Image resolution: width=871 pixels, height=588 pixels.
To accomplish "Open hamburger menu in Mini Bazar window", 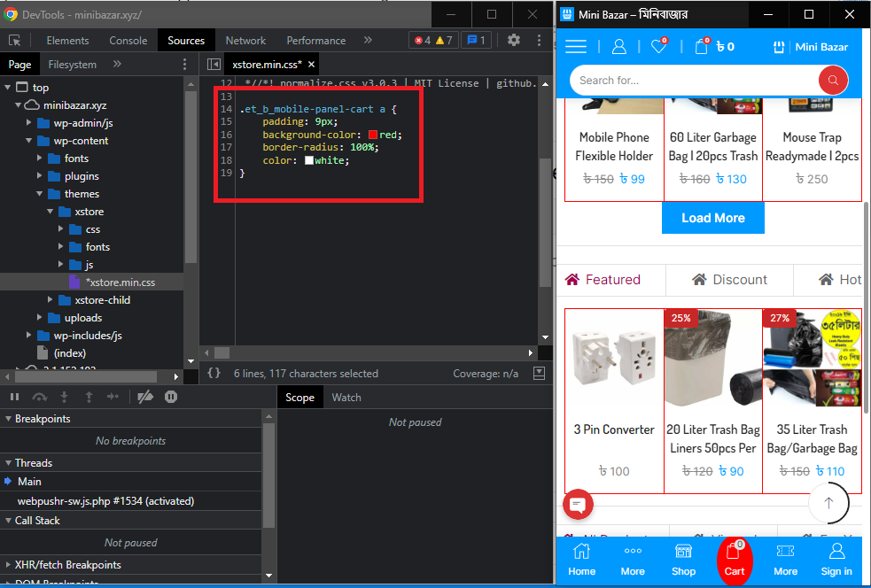I will tap(576, 47).
